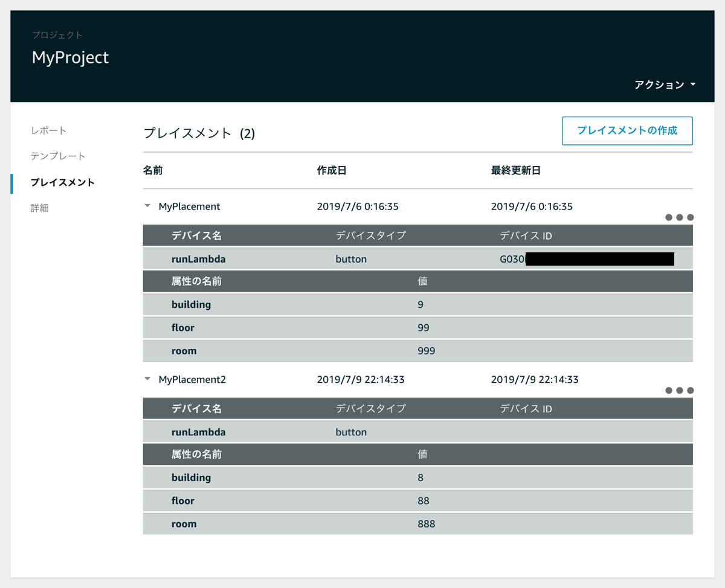Collapse the MyPlacement2 row details
Viewport: 725px width, 588px height.
147,379
